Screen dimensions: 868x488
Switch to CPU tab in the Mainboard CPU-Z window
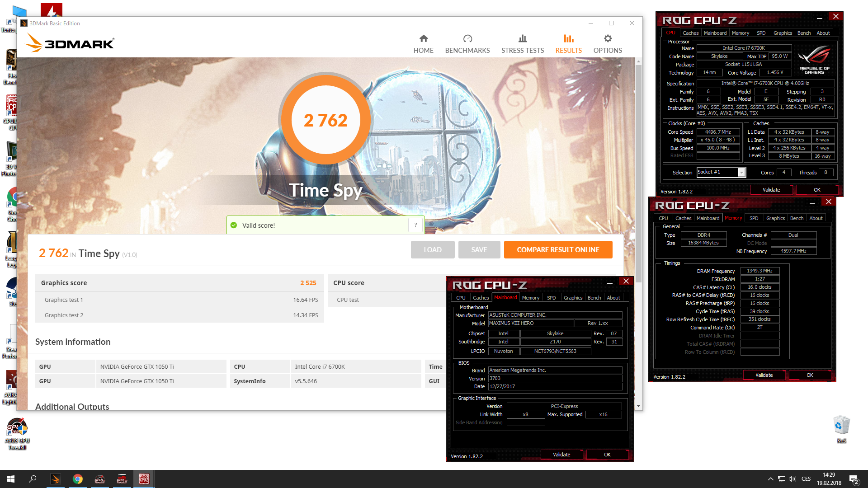[x=461, y=298]
